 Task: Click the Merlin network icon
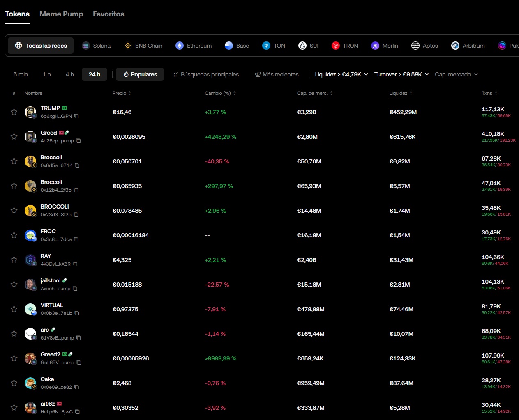374,46
